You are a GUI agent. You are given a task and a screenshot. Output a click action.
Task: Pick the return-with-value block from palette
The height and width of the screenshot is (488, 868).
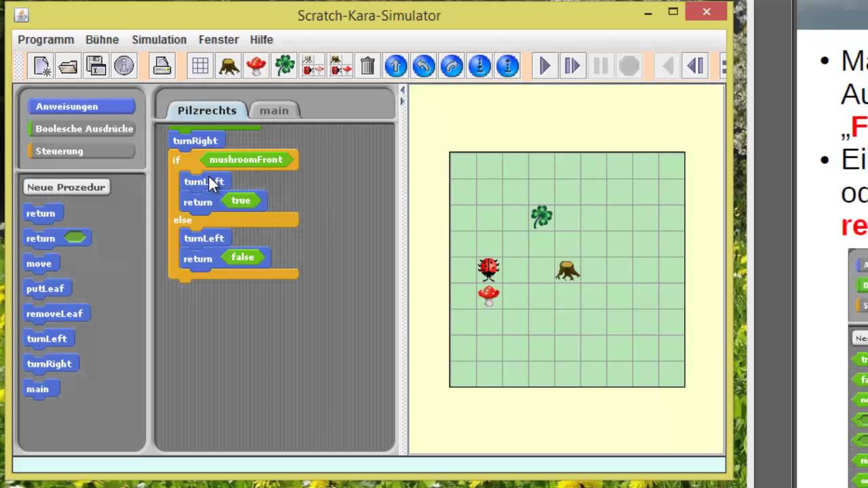click(57, 239)
